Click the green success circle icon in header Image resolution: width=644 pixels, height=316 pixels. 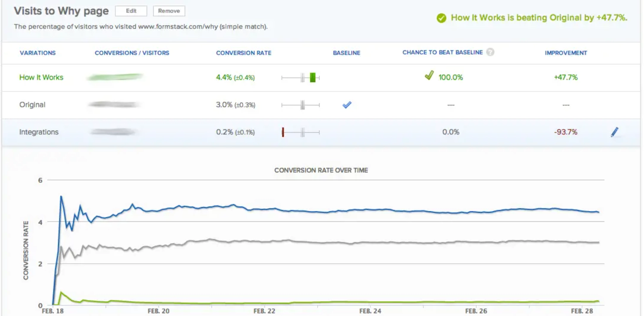point(442,18)
